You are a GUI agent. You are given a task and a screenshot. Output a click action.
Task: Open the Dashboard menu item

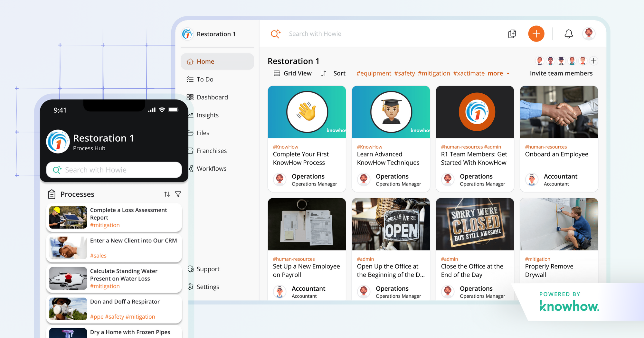pyautogui.click(x=212, y=97)
